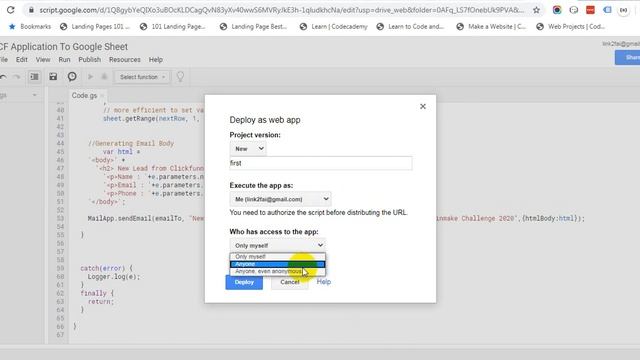Open the Help link in the dialog
The image size is (640, 360).
[x=324, y=282]
